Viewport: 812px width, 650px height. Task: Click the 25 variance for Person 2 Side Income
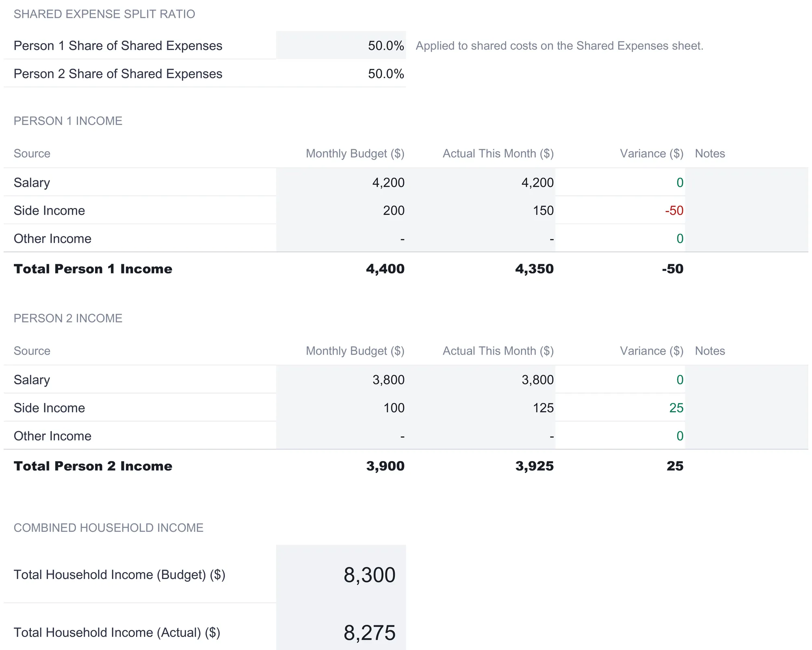tap(620, 407)
